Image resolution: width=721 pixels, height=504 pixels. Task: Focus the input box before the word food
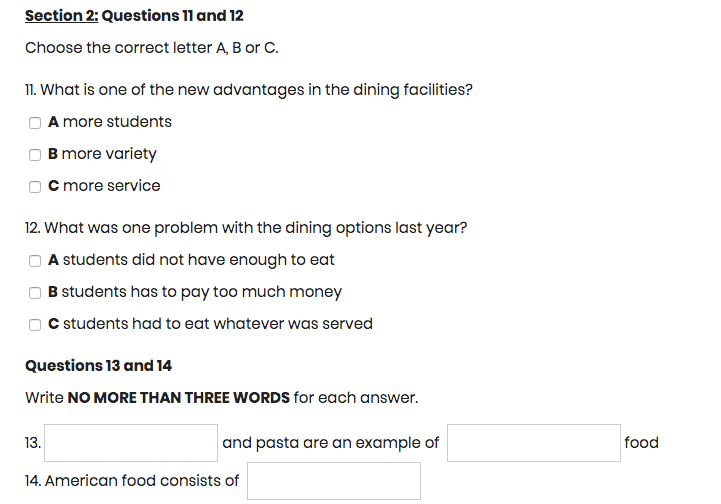pyautogui.click(x=534, y=443)
